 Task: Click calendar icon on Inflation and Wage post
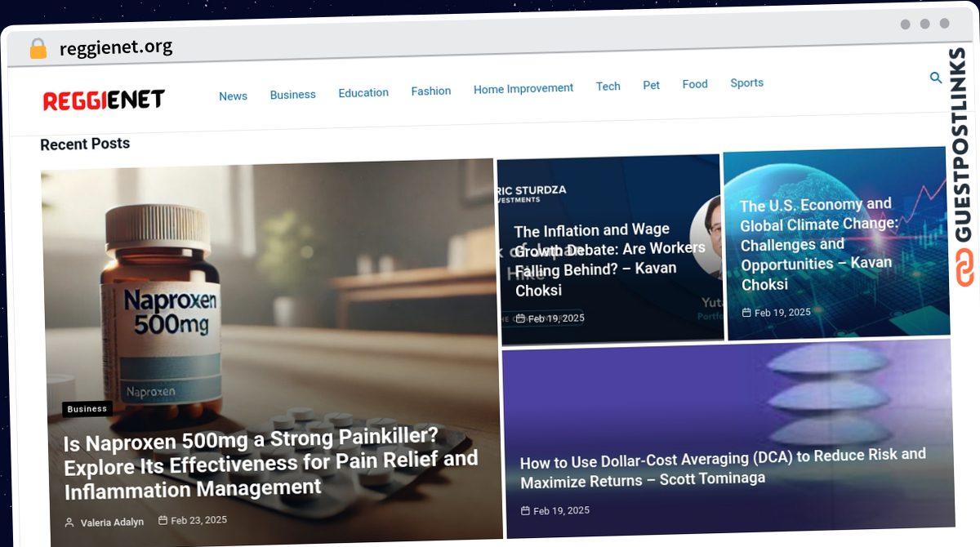coord(521,319)
